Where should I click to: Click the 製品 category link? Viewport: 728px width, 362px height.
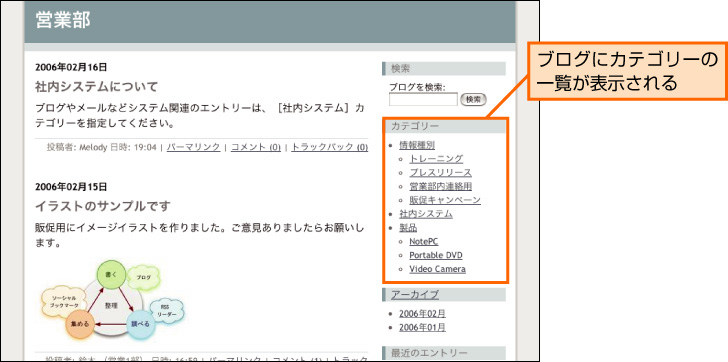pos(408,228)
